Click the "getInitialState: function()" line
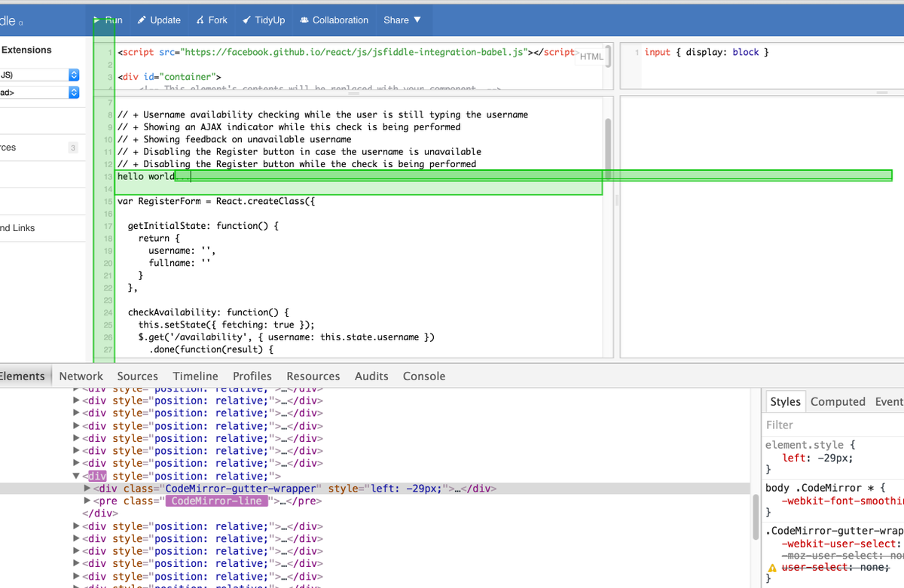The height and width of the screenshot is (588, 904). point(203,226)
